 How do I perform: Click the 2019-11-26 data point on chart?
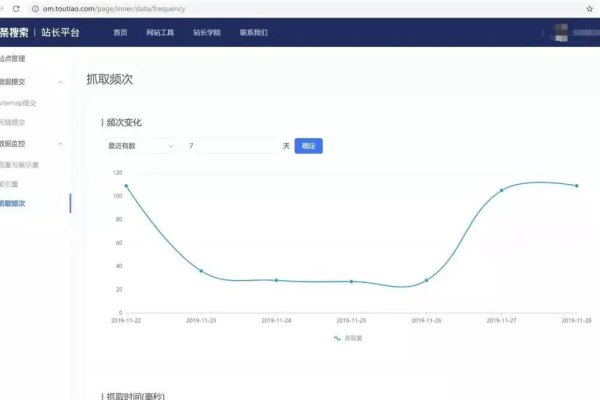(426, 280)
